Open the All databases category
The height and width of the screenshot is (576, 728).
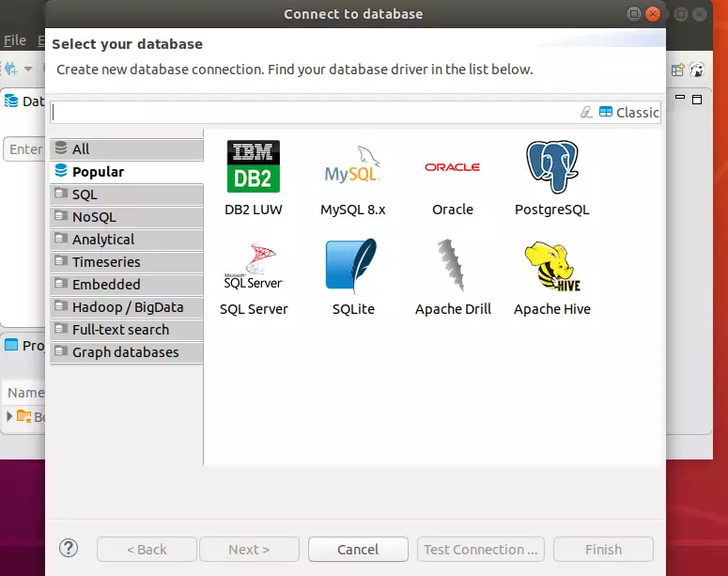(x=127, y=149)
